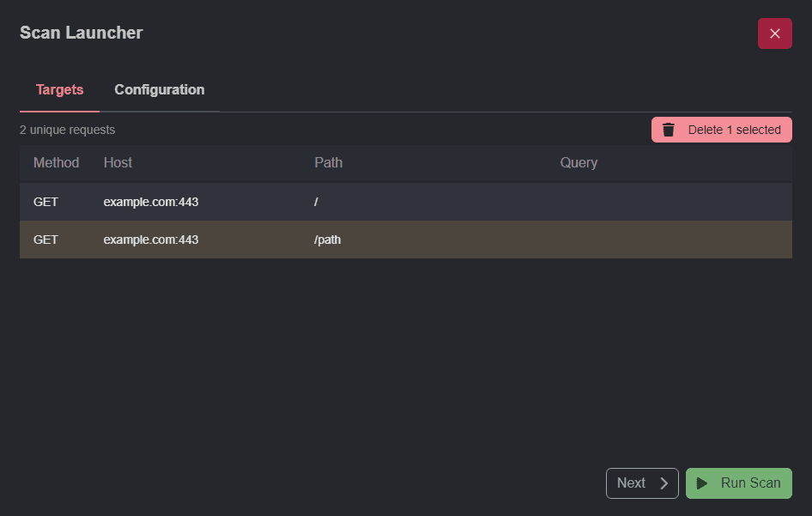Click the Path column header

coord(328,163)
